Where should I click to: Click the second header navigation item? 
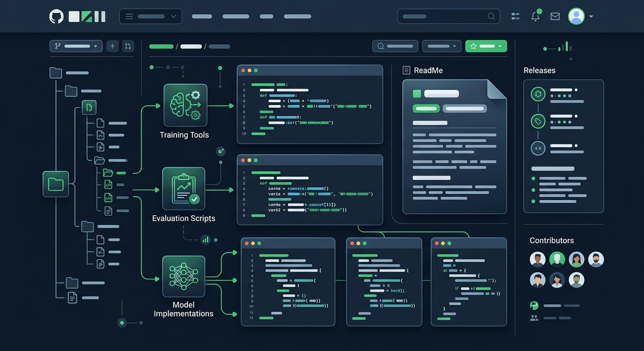click(x=236, y=16)
